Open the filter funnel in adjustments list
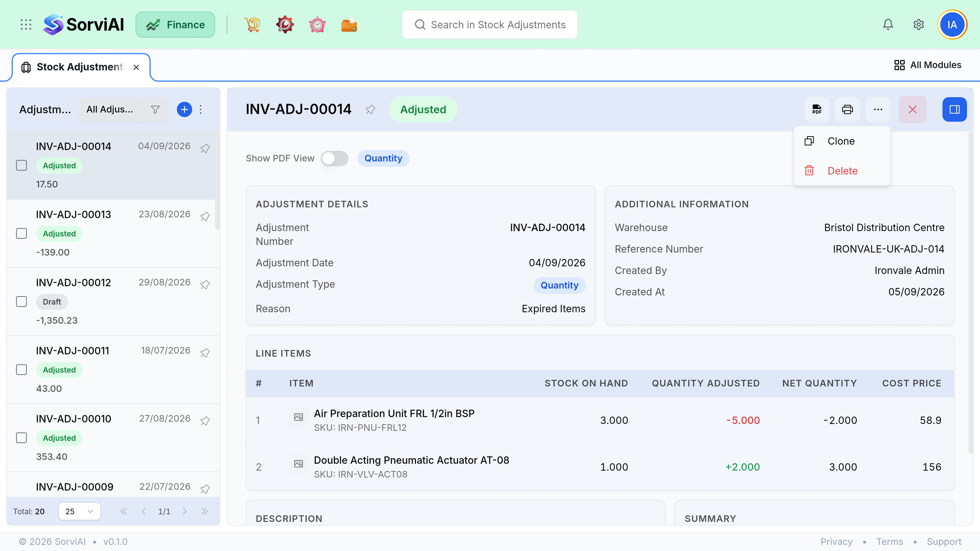This screenshot has height=551, width=980. (x=155, y=109)
